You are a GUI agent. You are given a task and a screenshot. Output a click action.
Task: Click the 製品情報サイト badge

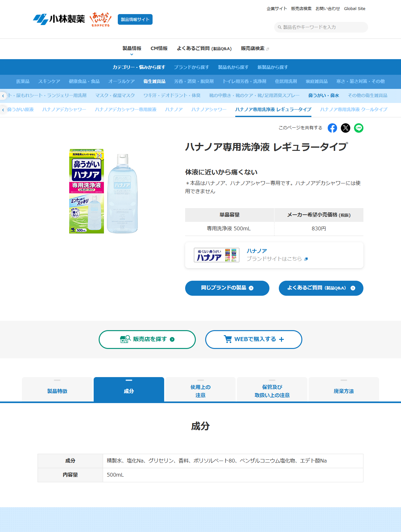[135, 19]
